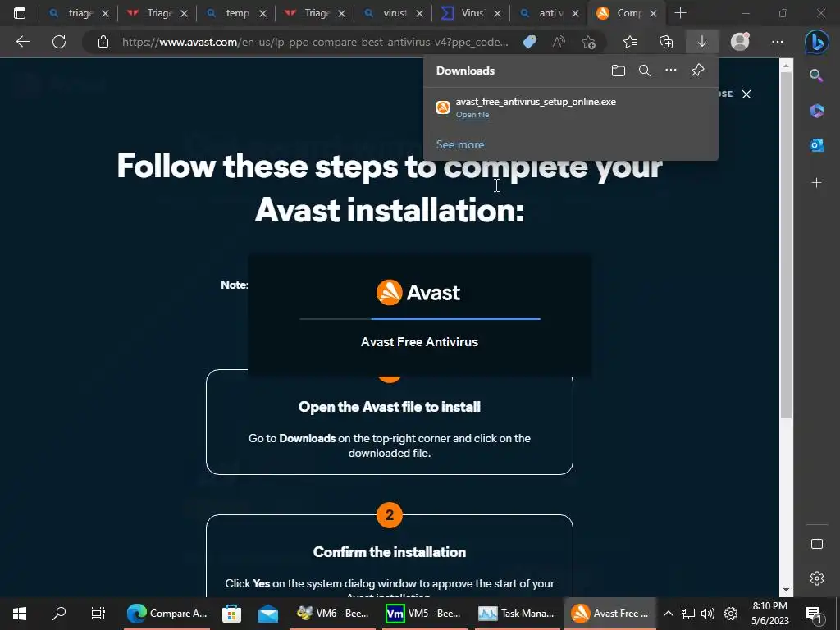Open the Favorites list icon
840x630 pixels.
(631, 42)
